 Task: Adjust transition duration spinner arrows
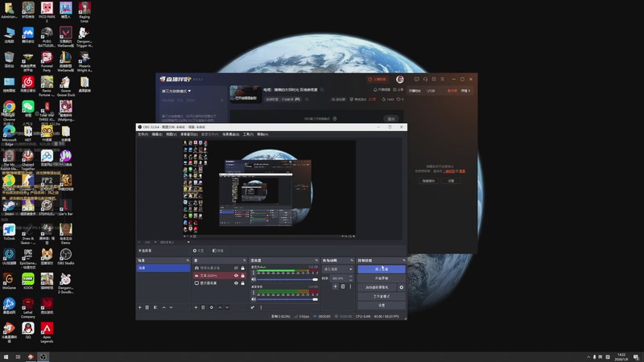[350, 278]
